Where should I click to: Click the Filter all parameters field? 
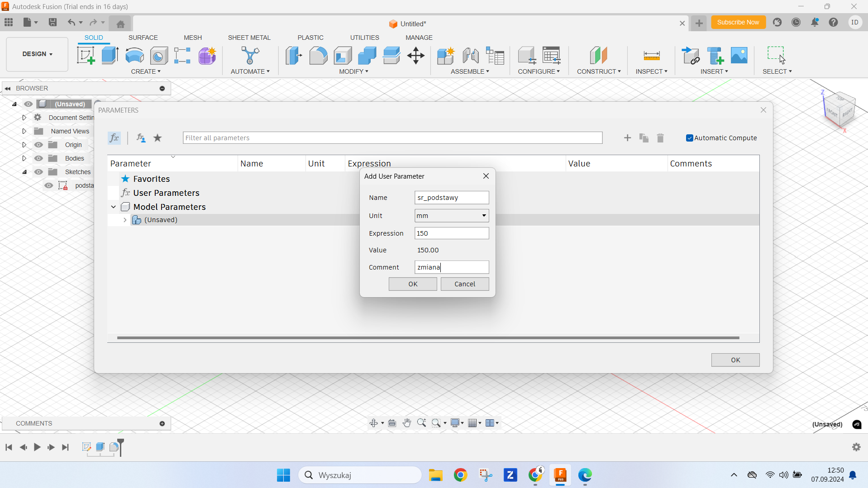(392, 138)
